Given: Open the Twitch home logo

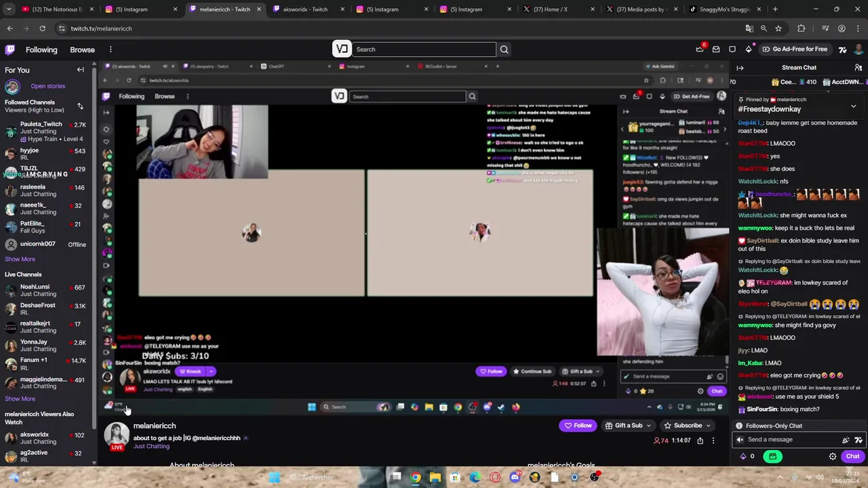Looking at the screenshot, I should [10, 49].
